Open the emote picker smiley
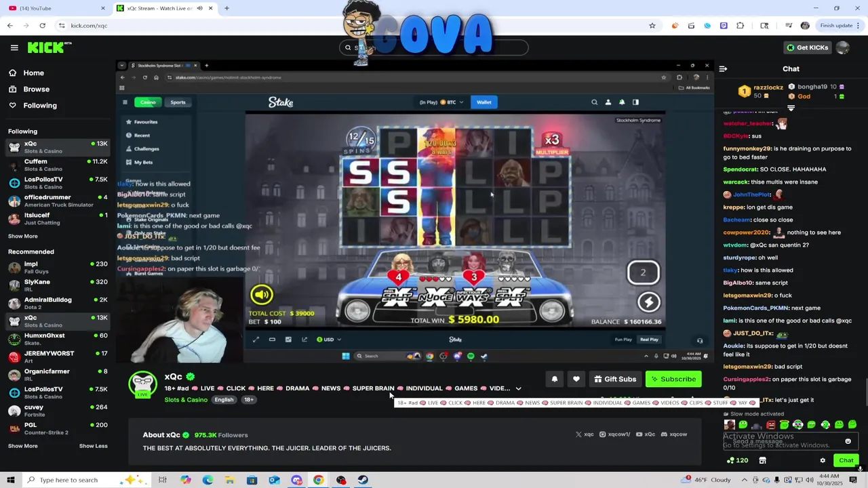Image resolution: width=868 pixels, height=488 pixels. pyautogui.click(x=848, y=441)
